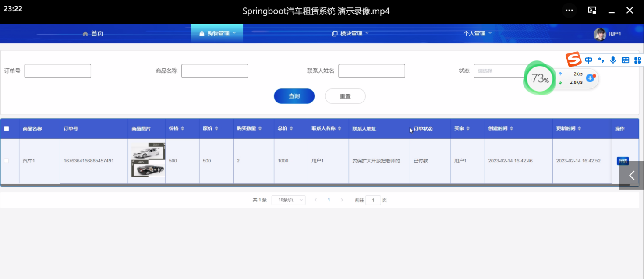Click the 查询 search button
The image size is (644, 279).
coord(294,96)
